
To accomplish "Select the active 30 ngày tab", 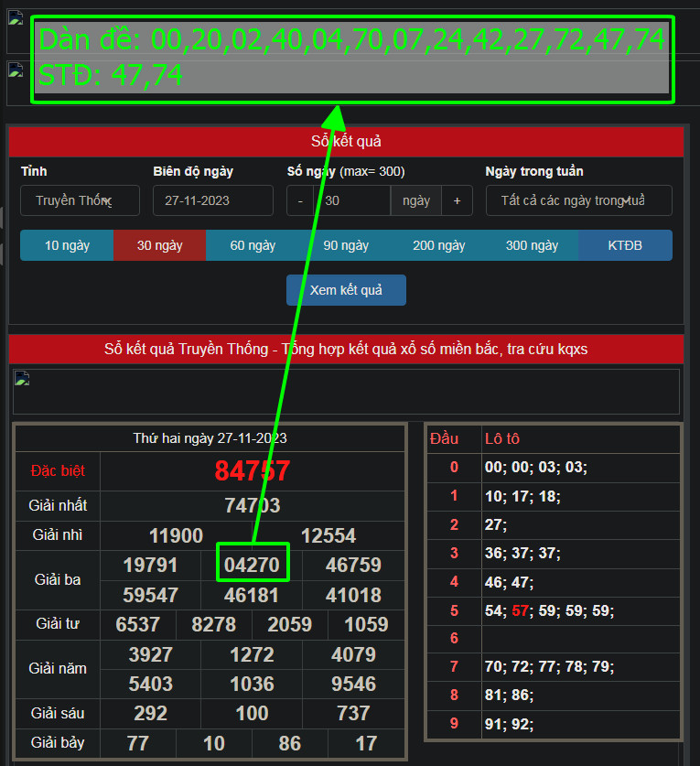I will click(x=159, y=245).
